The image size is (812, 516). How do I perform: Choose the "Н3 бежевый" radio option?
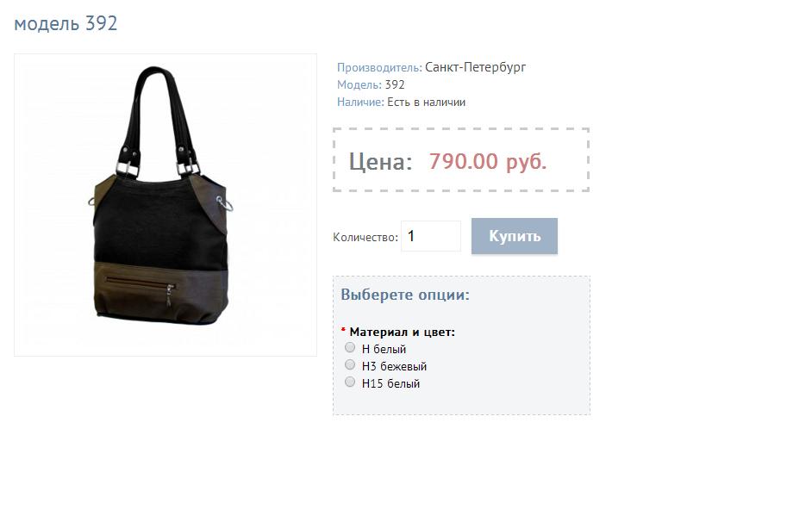[350, 365]
